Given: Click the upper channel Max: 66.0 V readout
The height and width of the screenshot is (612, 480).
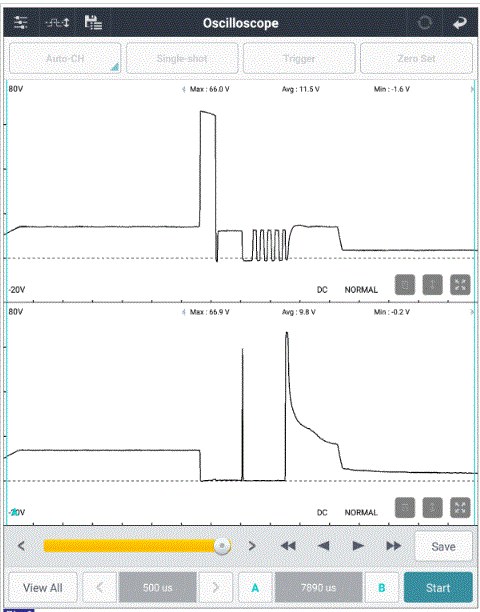Looking at the screenshot, I should 210,89.
